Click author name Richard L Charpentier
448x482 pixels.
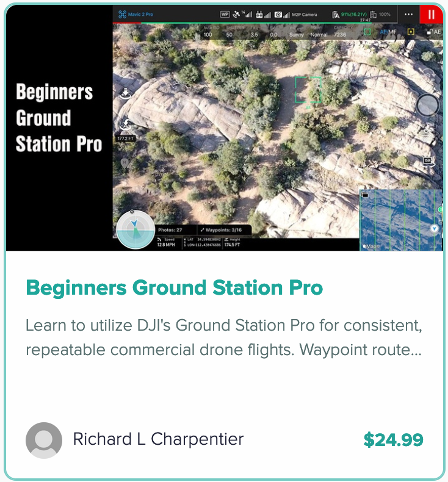tap(158, 439)
